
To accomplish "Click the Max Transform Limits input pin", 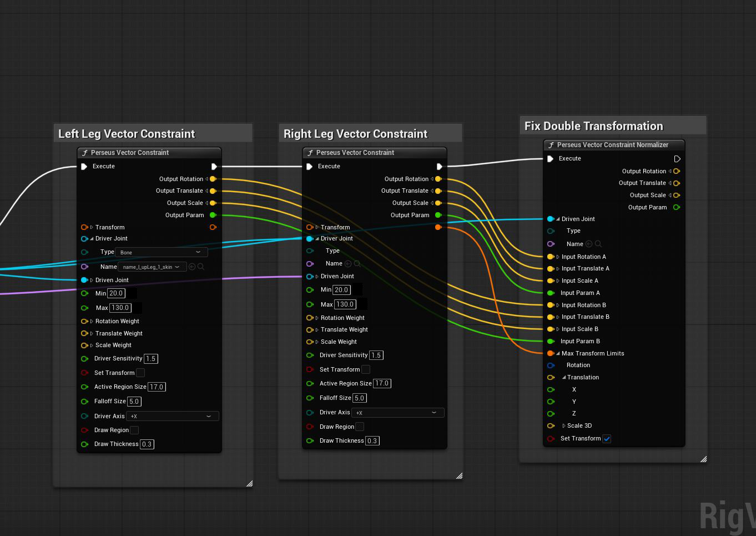I will (x=551, y=353).
